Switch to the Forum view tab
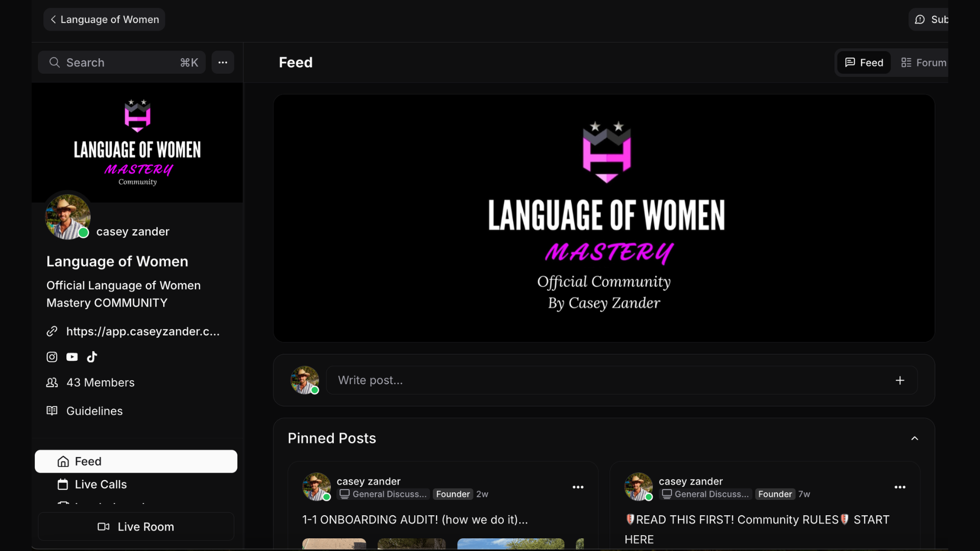 point(923,63)
